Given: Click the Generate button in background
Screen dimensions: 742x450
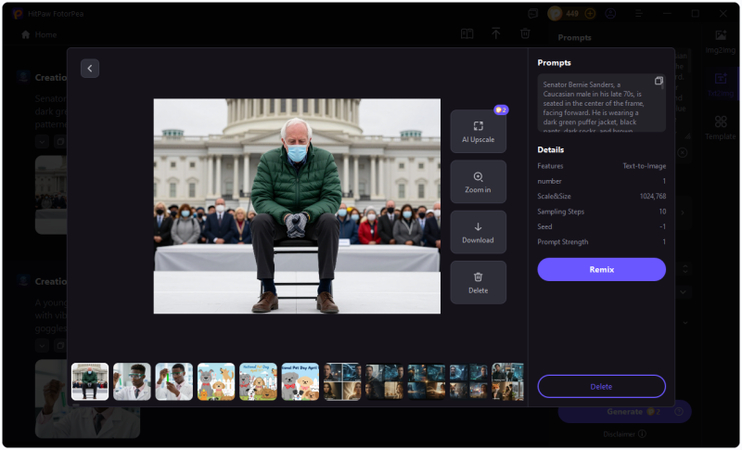Looking at the screenshot, I should (625, 412).
